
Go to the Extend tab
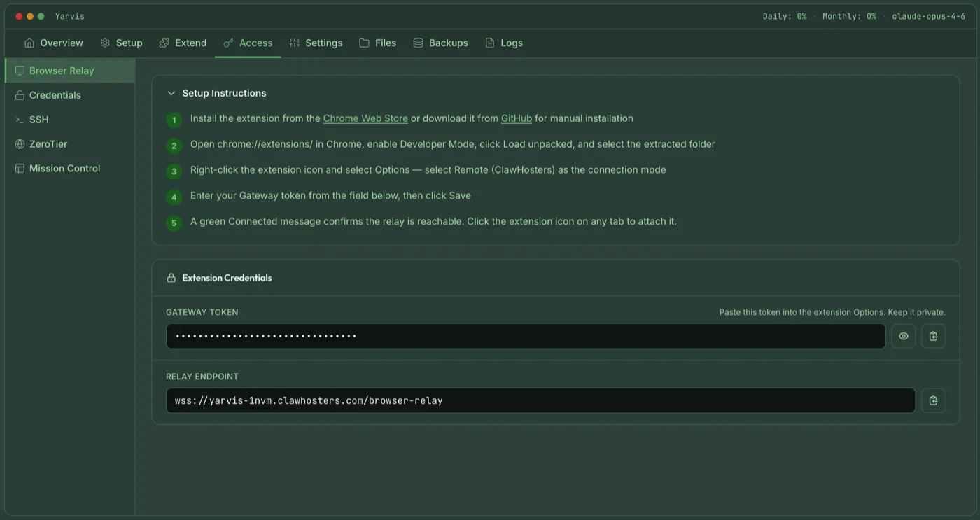[183, 43]
